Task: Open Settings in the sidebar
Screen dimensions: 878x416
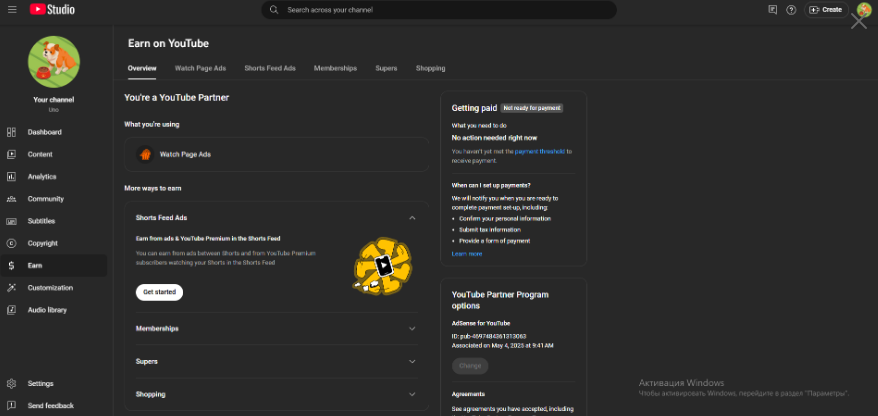Action: tap(54, 384)
